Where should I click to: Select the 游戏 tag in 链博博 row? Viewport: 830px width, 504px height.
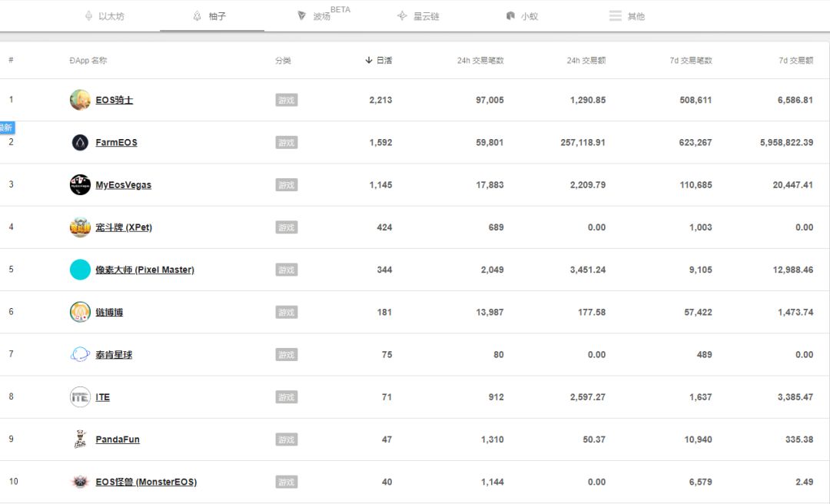(287, 313)
